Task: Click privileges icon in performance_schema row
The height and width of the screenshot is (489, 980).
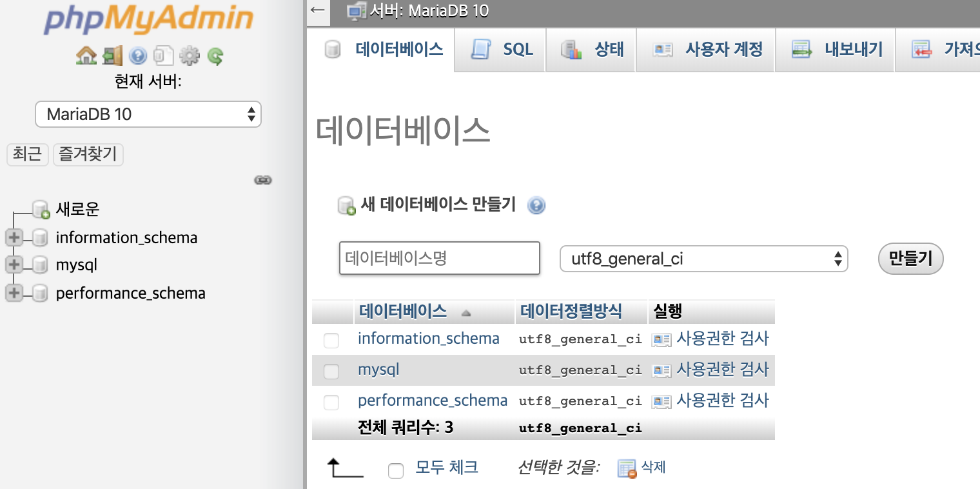Action: 661,402
